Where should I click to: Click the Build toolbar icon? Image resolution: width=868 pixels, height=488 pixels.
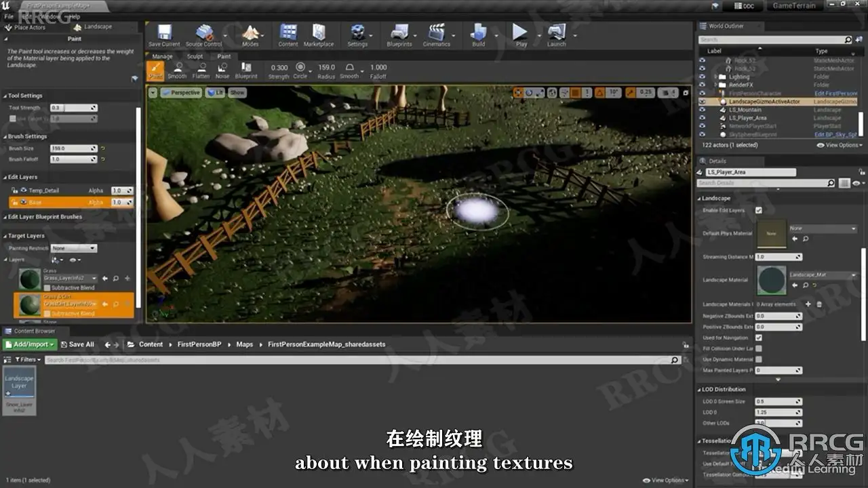tap(479, 35)
